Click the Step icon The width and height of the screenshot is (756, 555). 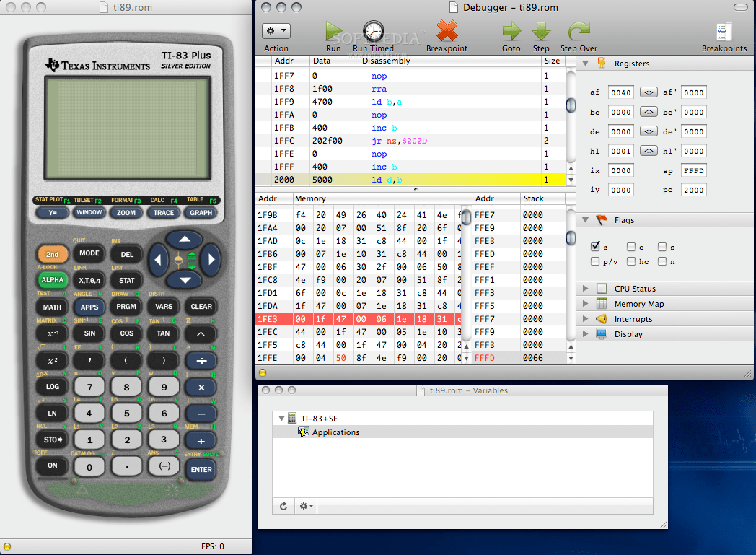tap(541, 32)
